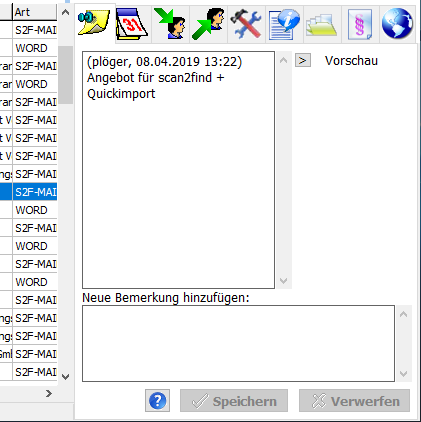Image resolution: width=421 pixels, height=422 pixels.
Task: Click into the Neue Bemerkung text field
Action: tap(238, 343)
